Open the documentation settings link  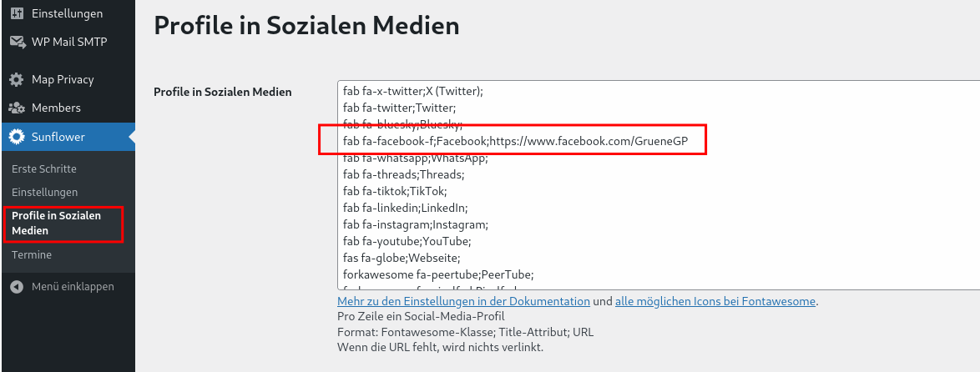click(463, 301)
